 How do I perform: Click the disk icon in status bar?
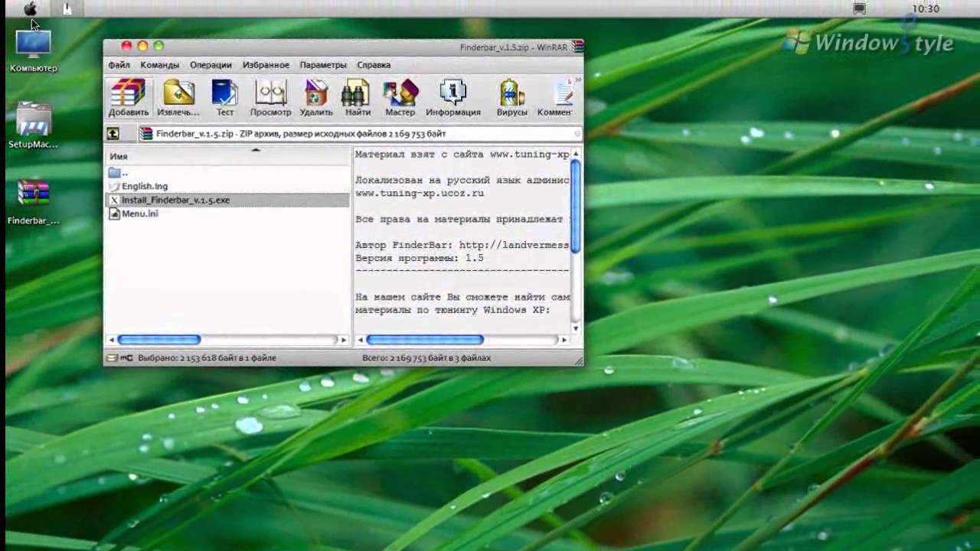tap(112, 357)
